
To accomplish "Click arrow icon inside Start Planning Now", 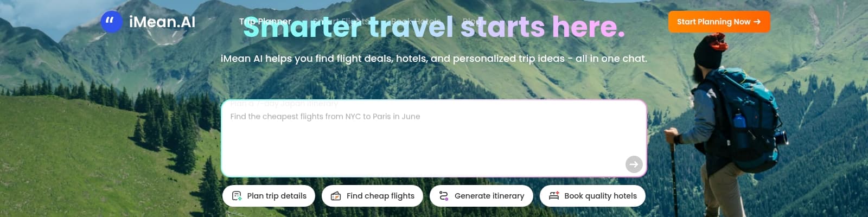I will coord(757,22).
